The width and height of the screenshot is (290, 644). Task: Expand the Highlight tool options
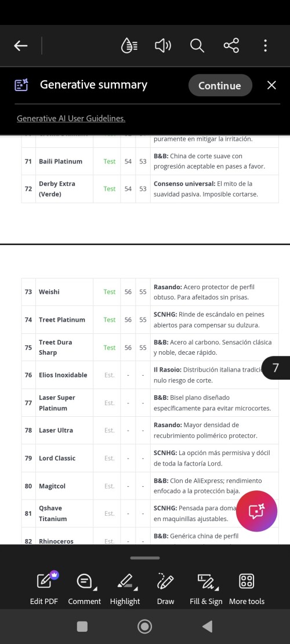click(x=125, y=588)
